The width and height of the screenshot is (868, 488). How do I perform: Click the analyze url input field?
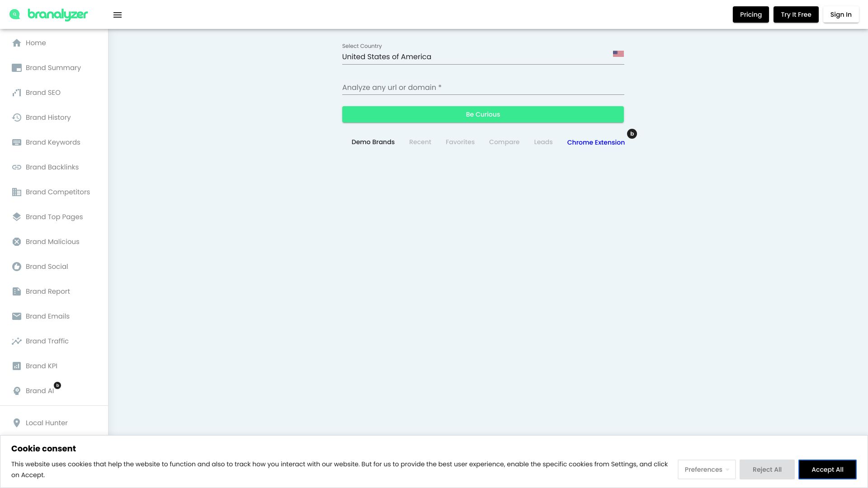[483, 87]
